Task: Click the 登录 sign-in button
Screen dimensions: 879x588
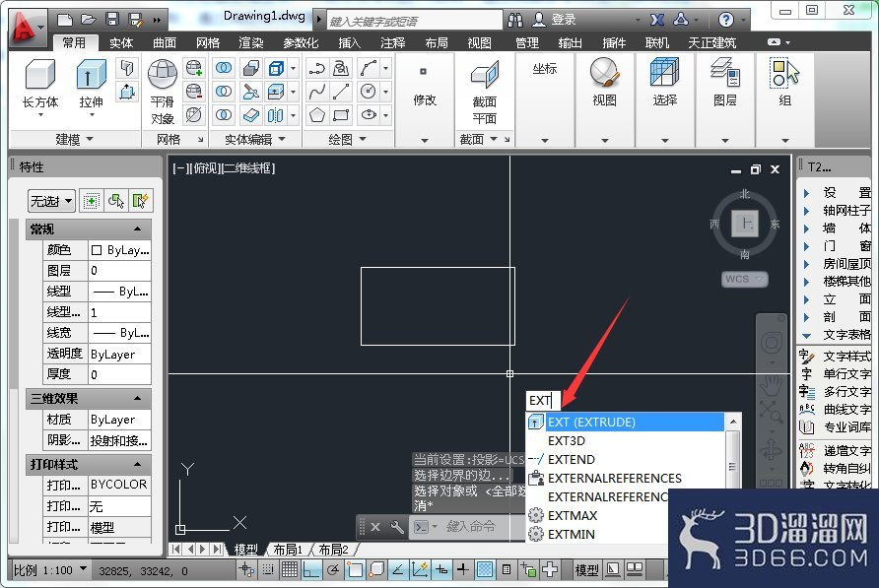Action: click(554, 20)
